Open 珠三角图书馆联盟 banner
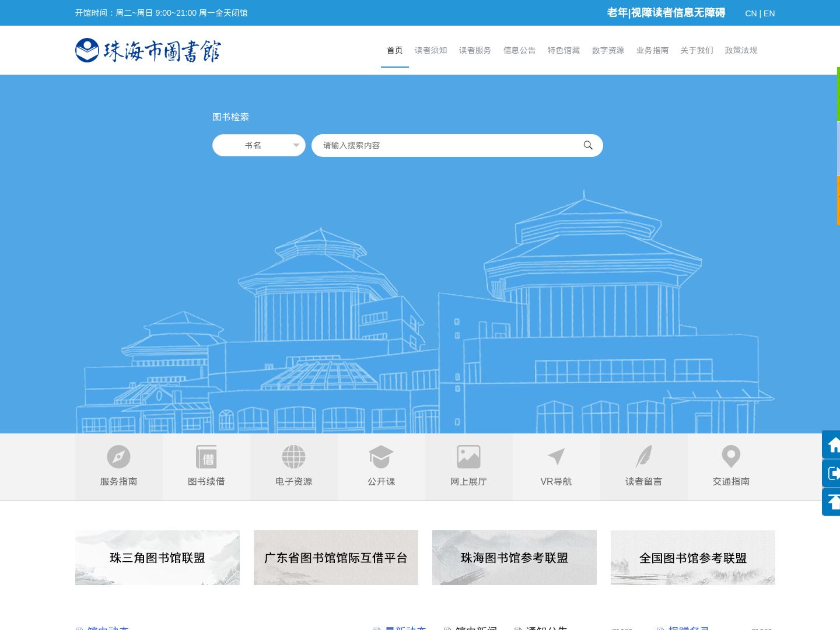This screenshot has width=840, height=630. 157,558
